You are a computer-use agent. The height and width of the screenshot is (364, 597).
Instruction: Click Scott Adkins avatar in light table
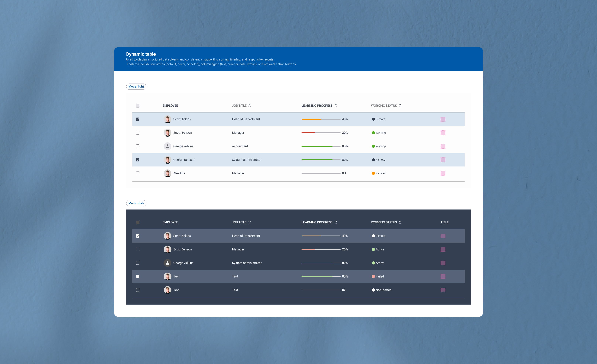167,119
